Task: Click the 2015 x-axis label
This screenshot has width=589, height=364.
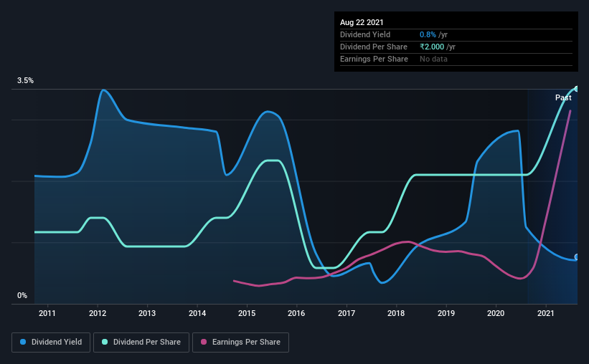Action: (247, 313)
